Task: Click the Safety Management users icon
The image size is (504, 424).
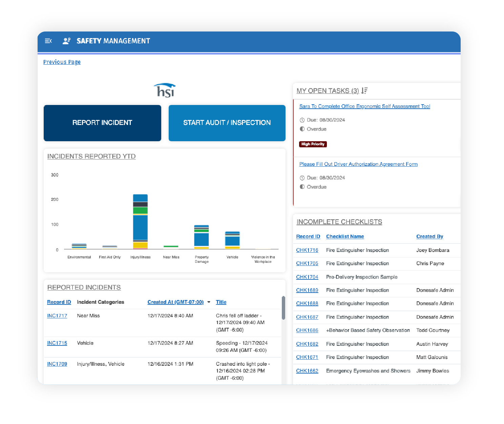Action: (66, 41)
